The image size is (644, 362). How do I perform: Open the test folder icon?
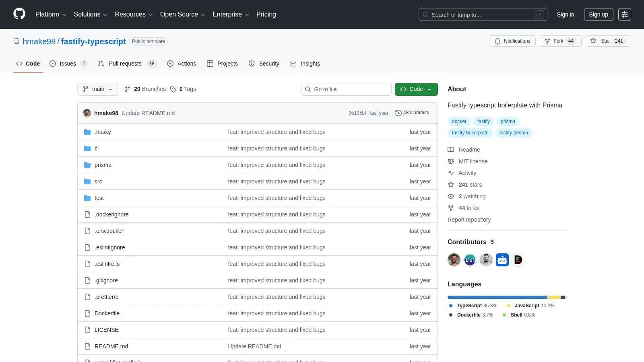(87, 198)
